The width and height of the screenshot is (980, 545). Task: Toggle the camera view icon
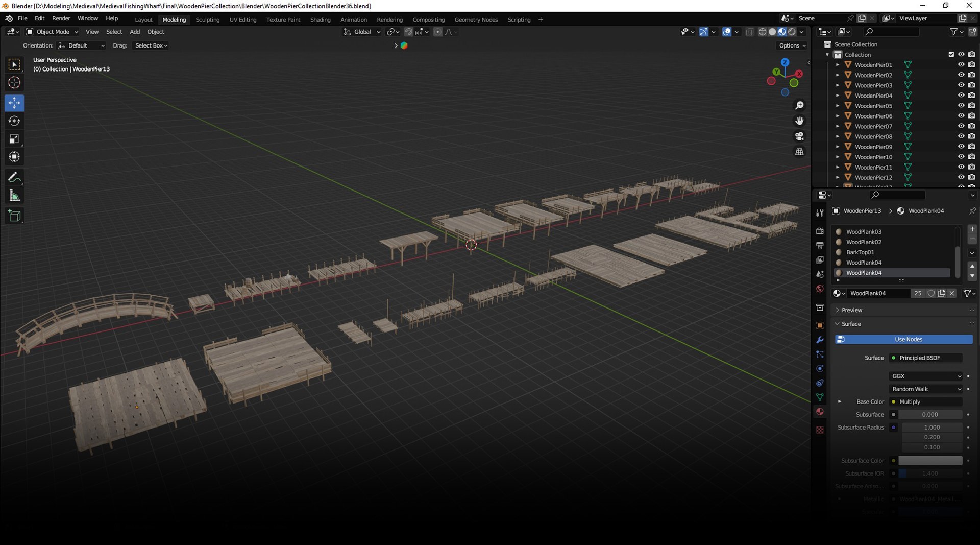click(799, 136)
